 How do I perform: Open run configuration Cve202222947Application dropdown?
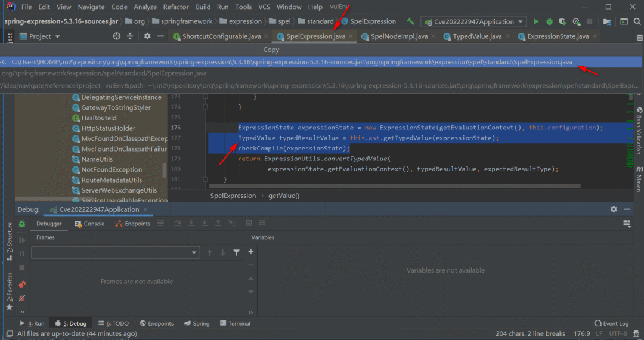click(474, 21)
